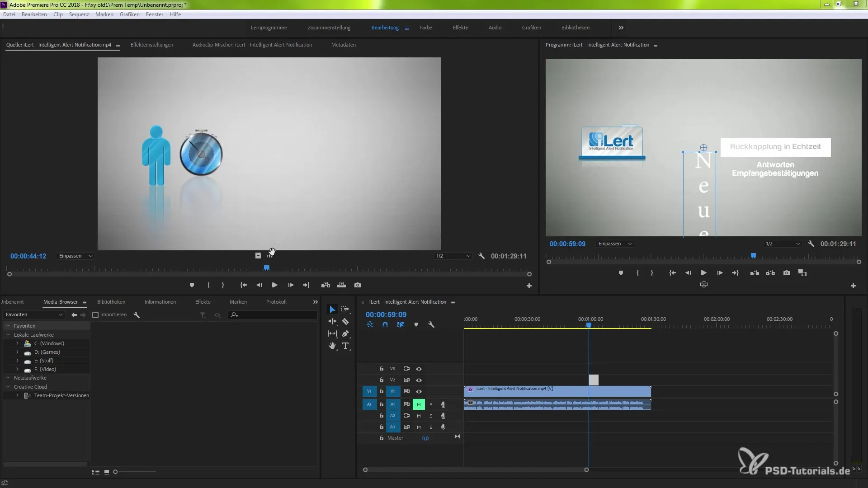
Task: Select the graphic clip on V2
Action: (594, 380)
